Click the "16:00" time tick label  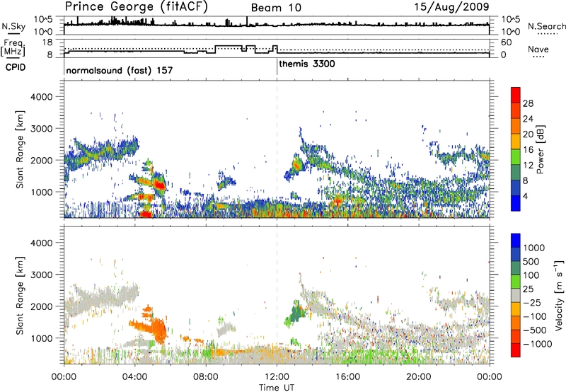point(347,377)
